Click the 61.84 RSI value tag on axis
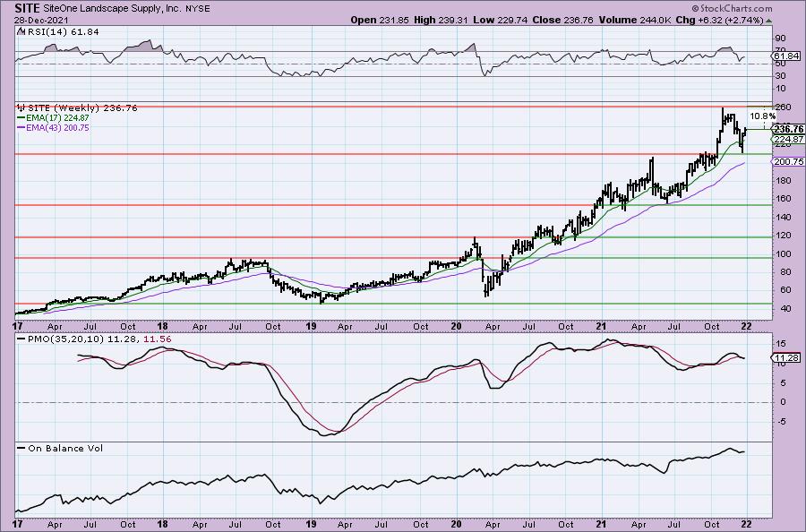The image size is (806, 532). click(786, 56)
